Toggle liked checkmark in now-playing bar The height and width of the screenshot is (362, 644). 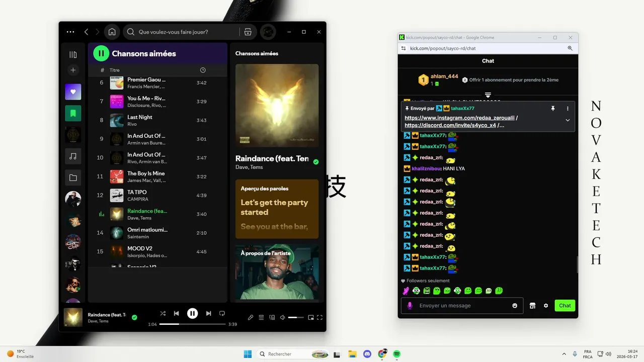(x=134, y=317)
